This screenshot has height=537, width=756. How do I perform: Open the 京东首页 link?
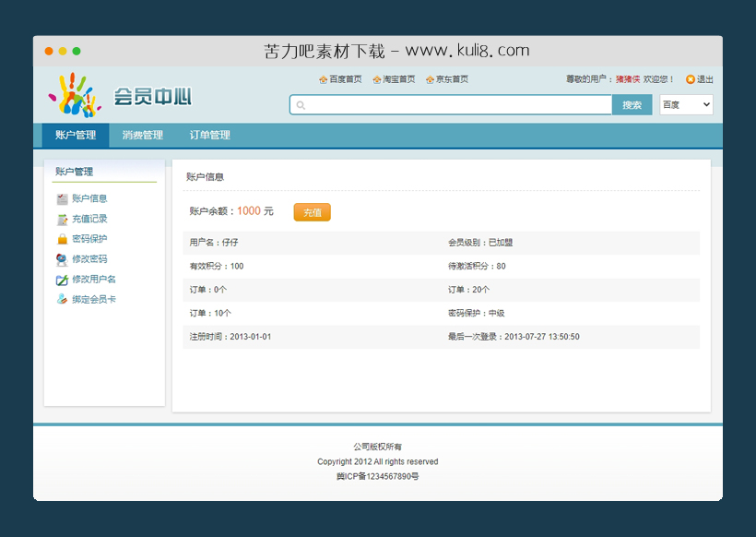click(x=452, y=79)
